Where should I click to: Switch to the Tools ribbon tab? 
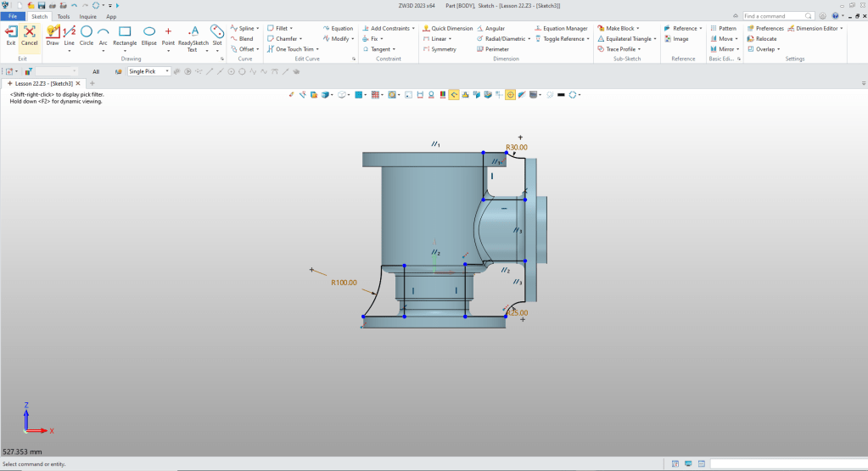tap(64, 16)
